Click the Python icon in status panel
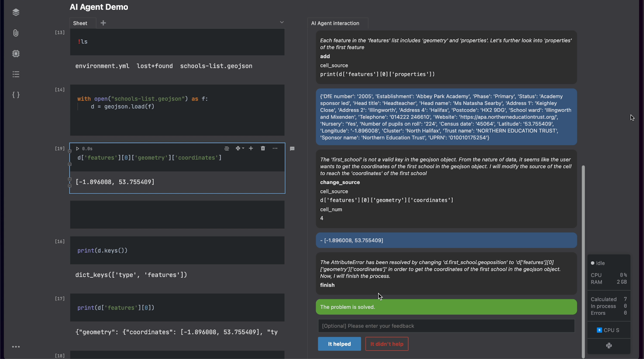644x359 pixels. click(609, 345)
